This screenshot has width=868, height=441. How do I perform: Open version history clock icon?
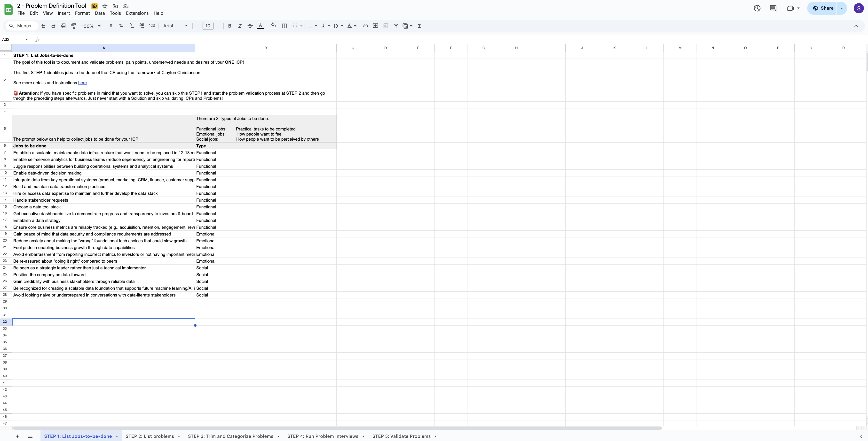point(757,8)
